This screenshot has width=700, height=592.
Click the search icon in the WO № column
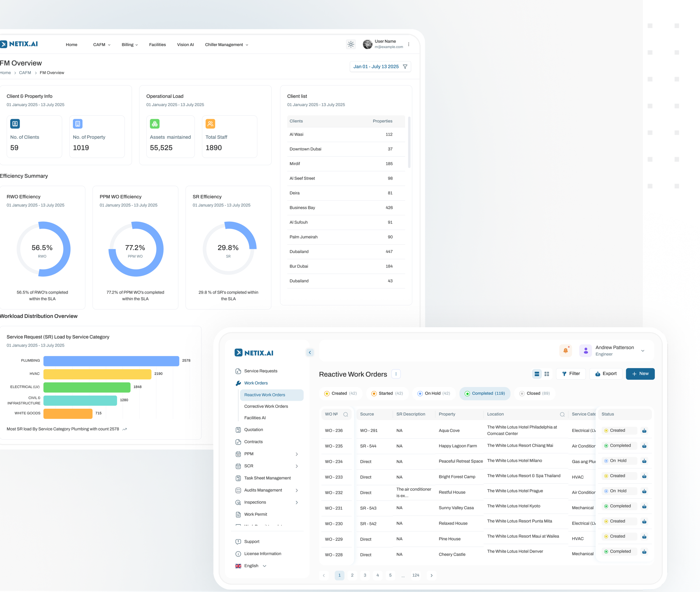pyautogui.click(x=346, y=415)
